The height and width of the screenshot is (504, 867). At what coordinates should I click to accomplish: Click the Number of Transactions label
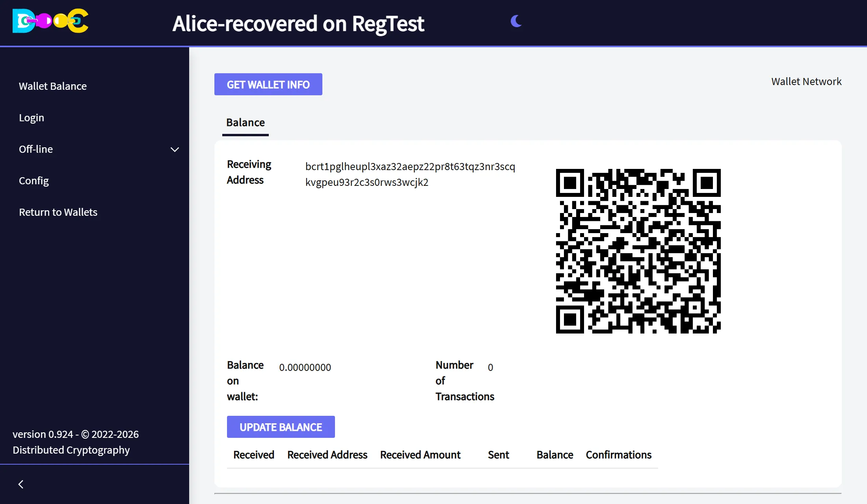tap(465, 381)
